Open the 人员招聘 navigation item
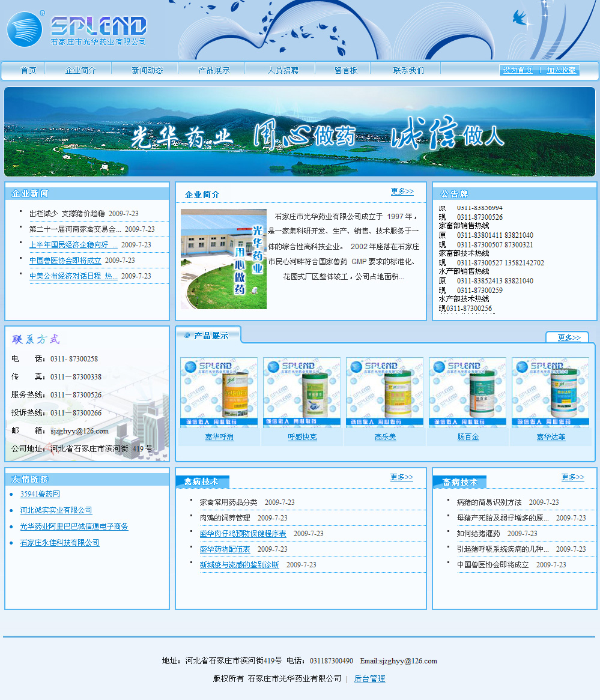The width and height of the screenshot is (600, 700). coord(283,70)
